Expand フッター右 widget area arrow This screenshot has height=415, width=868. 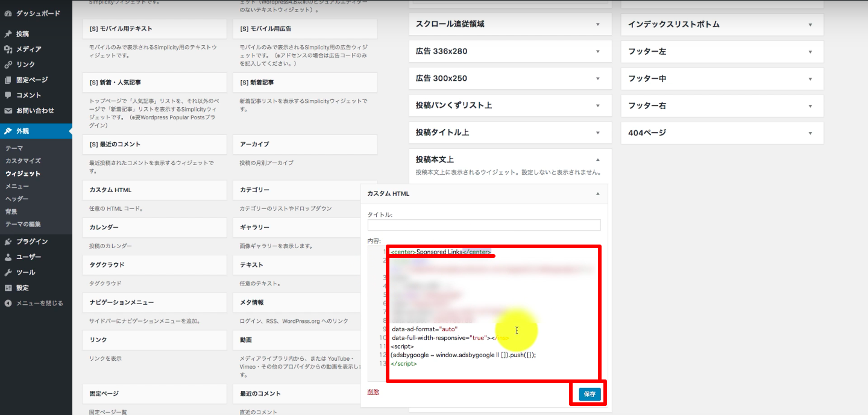(x=810, y=106)
